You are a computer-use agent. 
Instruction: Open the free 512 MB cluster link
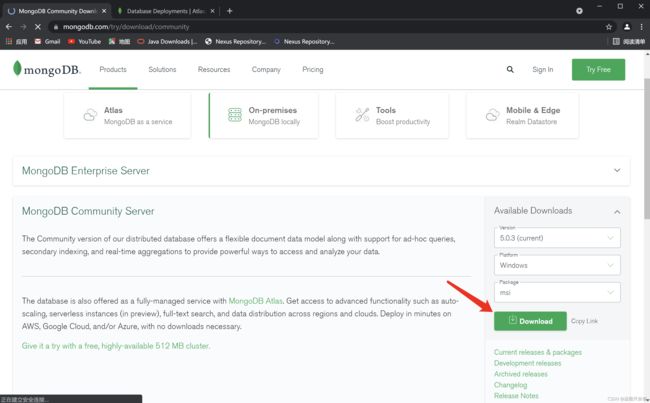(116, 345)
